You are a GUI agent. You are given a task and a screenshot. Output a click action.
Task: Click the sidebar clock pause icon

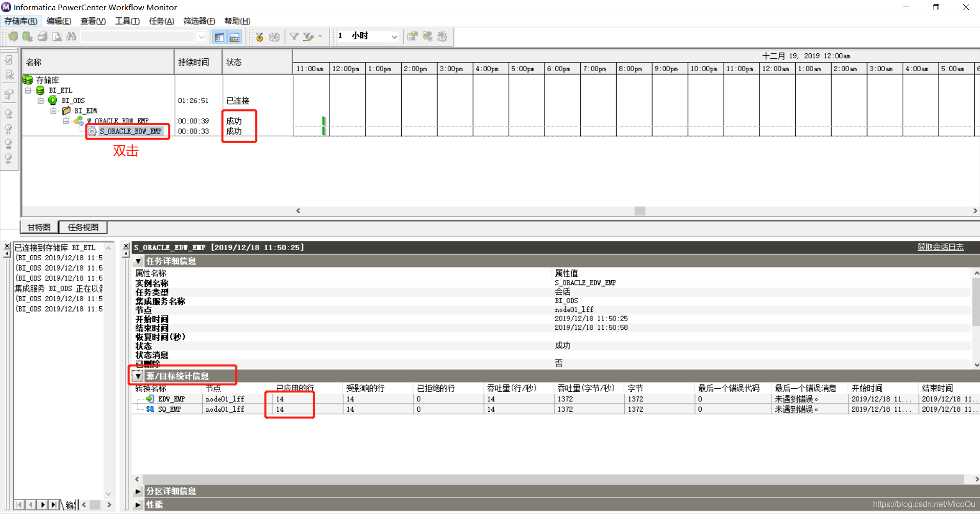(x=9, y=129)
